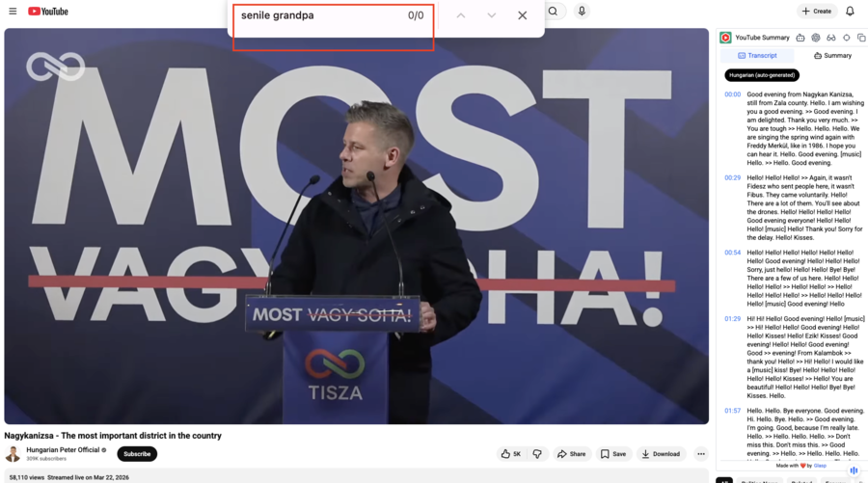Click the YouTube Summary extension logo
This screenshot has width=868, height=483.
725,38
